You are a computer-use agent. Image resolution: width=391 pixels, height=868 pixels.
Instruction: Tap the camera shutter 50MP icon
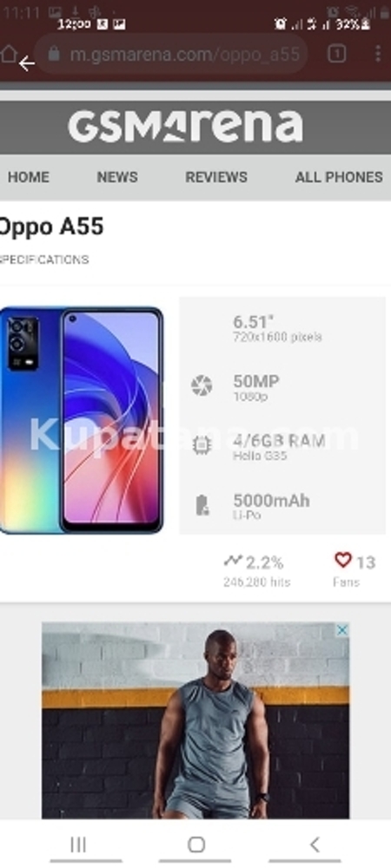[202, 385]
